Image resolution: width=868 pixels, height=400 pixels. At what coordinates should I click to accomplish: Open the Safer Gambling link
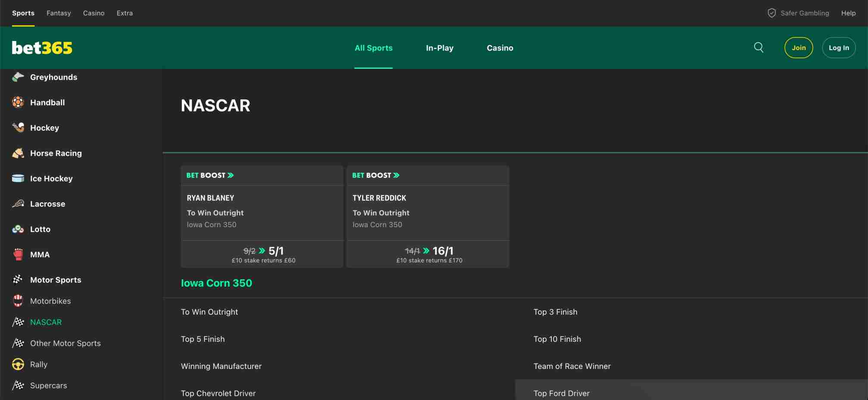(x=805, y=13)
